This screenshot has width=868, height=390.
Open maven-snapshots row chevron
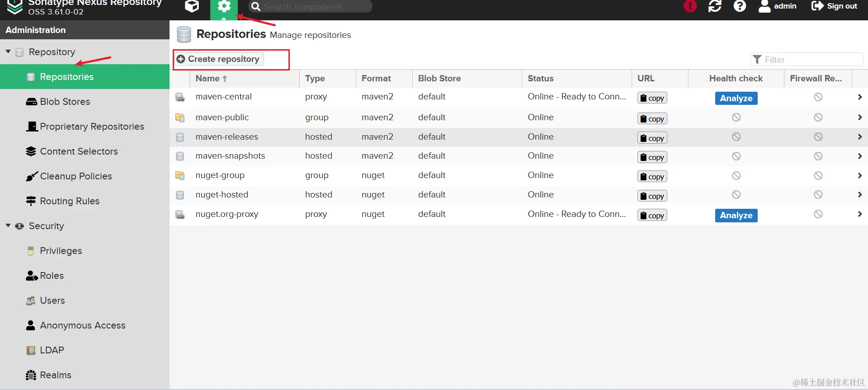pos(859,156)
